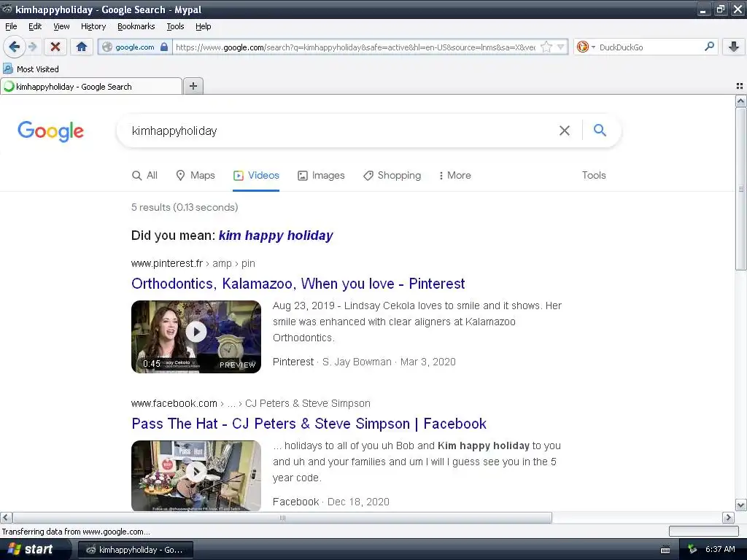Click the Google logo
The image size is (747, 560).
pos(50,131)
